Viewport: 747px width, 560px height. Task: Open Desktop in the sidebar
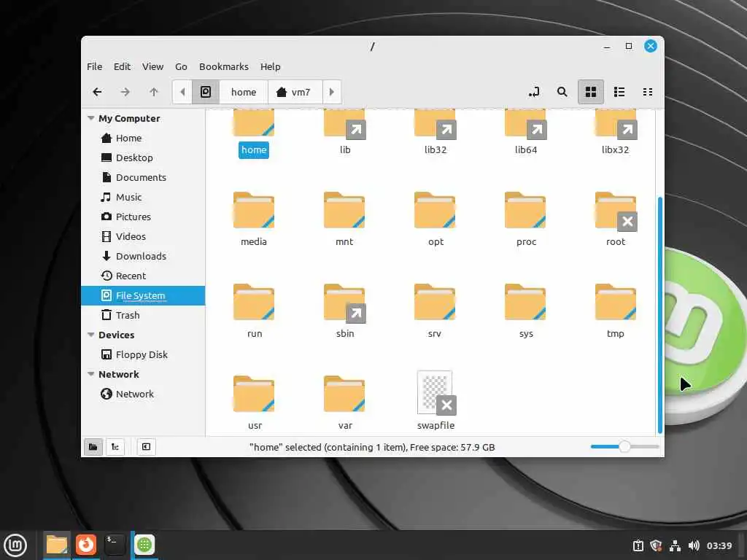143,157
